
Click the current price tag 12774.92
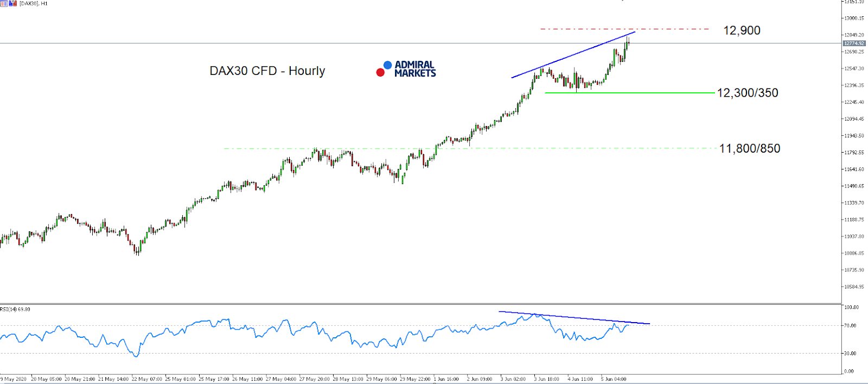point(854,43)
